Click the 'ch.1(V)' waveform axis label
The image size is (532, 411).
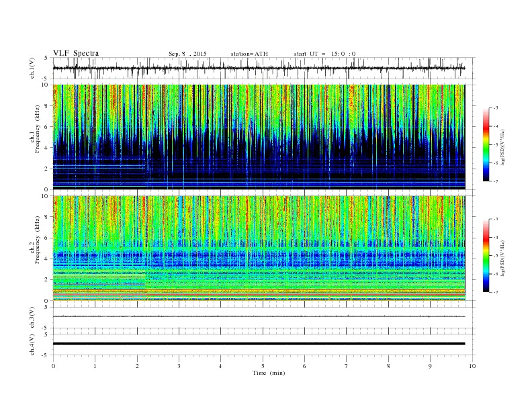pos(32,68)
